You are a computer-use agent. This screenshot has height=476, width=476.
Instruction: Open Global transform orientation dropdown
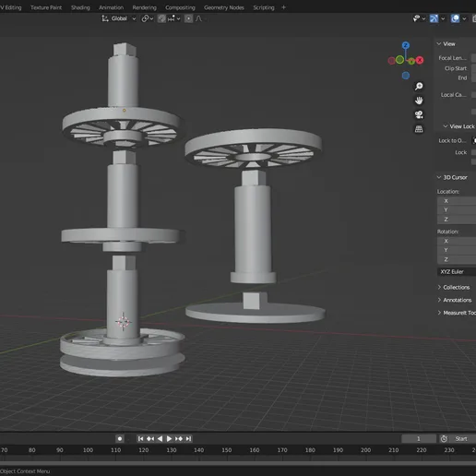click(x=119, y=18)
